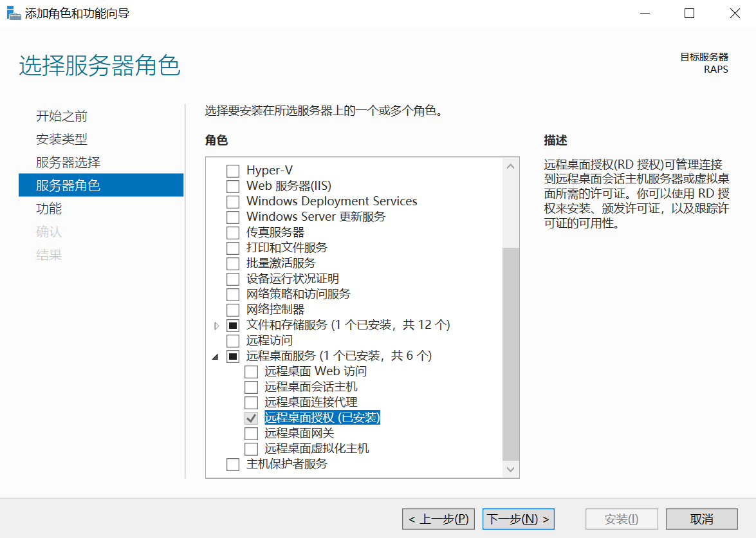Close the 添加角色和功能向导 window
Image resolution: width=756 pixels, height=538 pixels.
(x=734, y=14)
